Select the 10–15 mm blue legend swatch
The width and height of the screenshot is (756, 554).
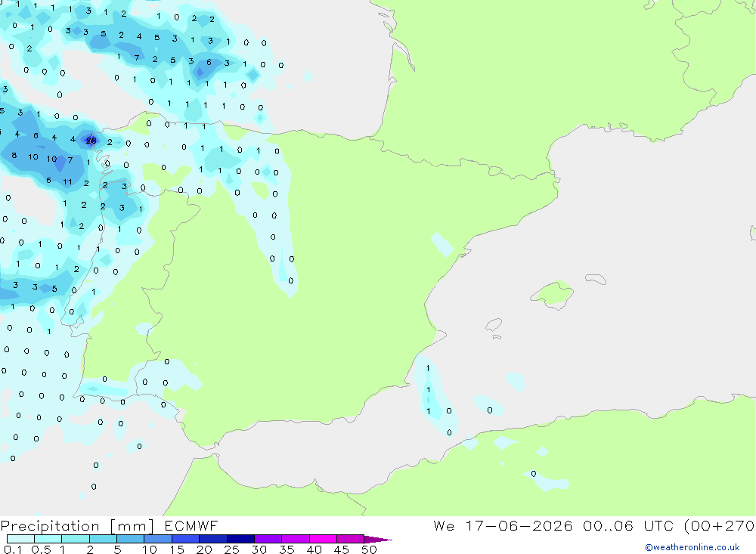[158, 539]
